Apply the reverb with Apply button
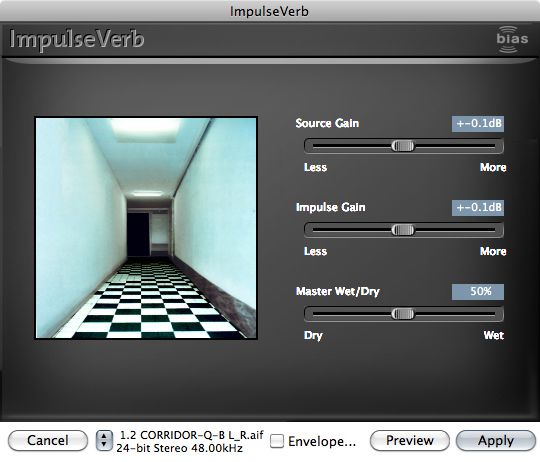The image size is (540, 462). (x=496, y=441)
